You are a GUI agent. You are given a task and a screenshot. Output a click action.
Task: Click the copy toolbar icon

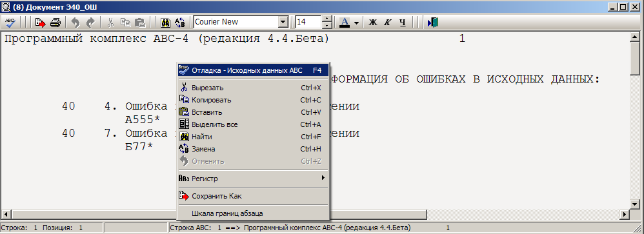[125, 22]
